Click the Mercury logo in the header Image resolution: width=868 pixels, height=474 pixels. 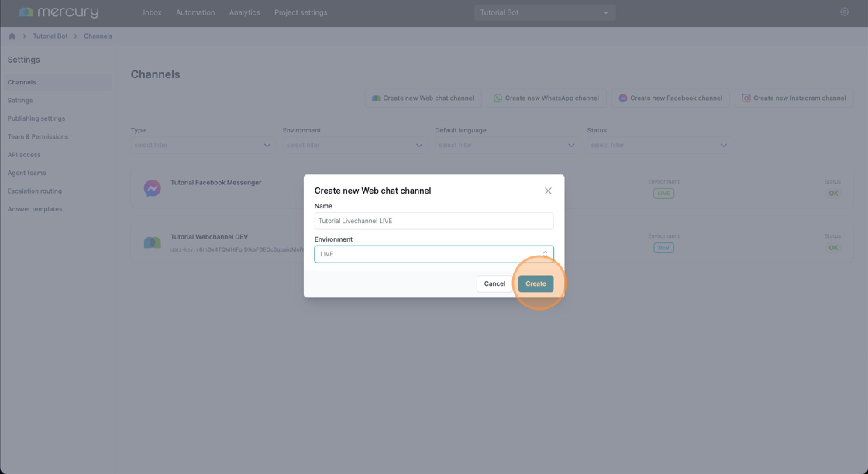click(59, 12)
